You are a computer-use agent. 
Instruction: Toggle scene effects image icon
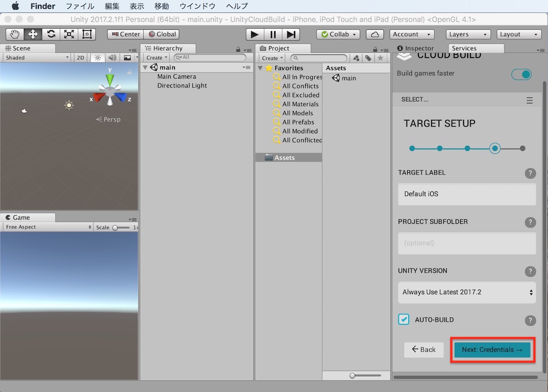pyautogui.click(x=127, y=58)
